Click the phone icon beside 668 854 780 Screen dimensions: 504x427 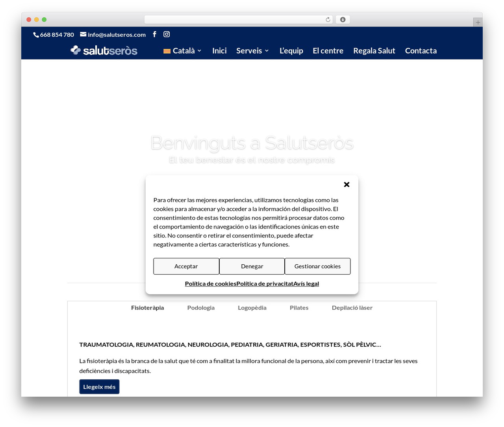tap(36, 35)
